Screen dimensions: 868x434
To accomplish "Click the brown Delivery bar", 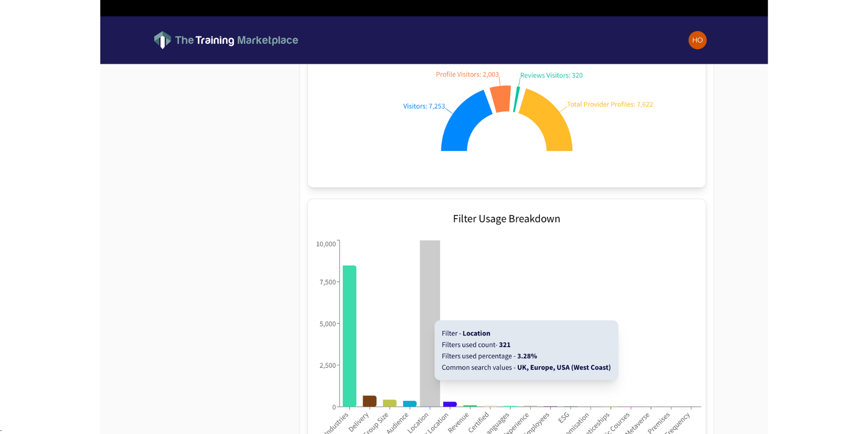I will (369, 401).
